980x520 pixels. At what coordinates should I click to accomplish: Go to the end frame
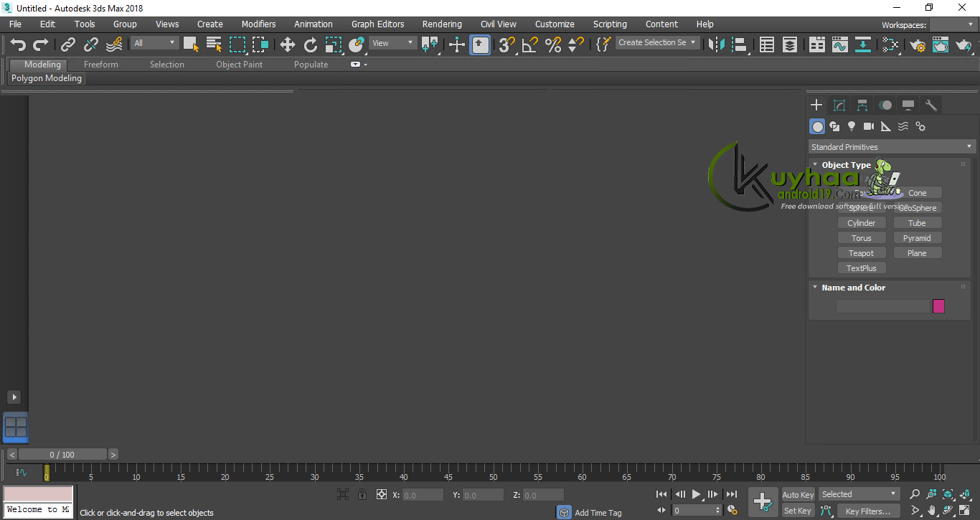click(x=731, y=494)
